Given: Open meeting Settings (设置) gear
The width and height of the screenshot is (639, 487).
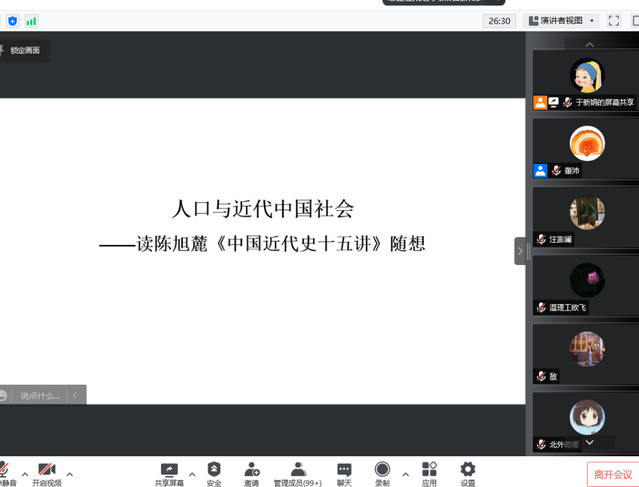Looking at the screenshot, I should pos(468,470).
